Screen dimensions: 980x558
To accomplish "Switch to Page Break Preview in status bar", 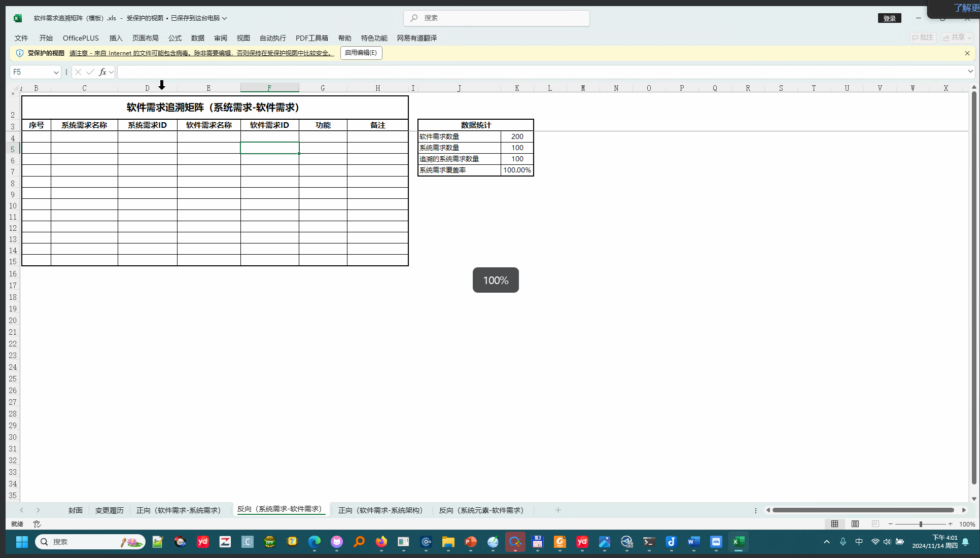I will coord(876,524).
